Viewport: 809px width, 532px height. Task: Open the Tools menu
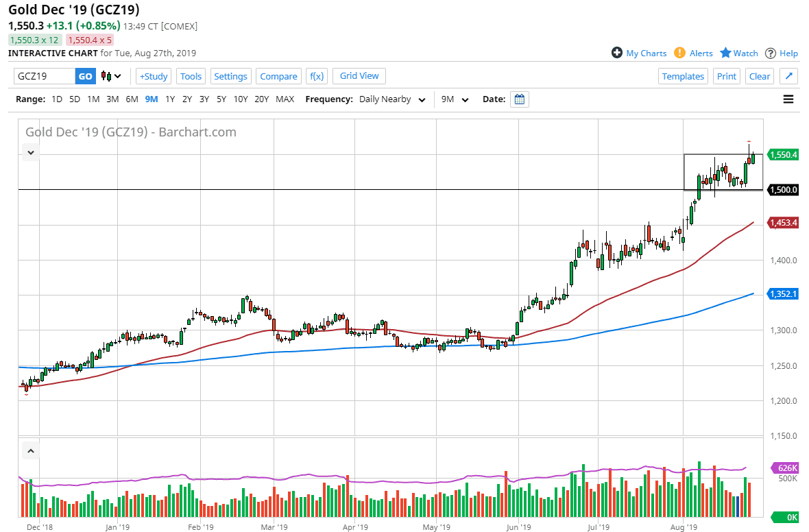coord(191,76)
